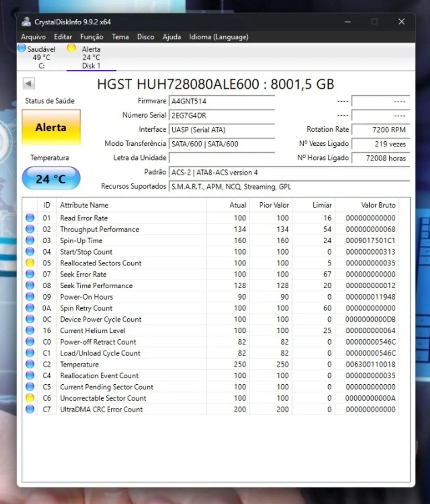The width and height of the screenshot is (430, 504).
Task: Select the C: drive tab
Action: [41, 57]
